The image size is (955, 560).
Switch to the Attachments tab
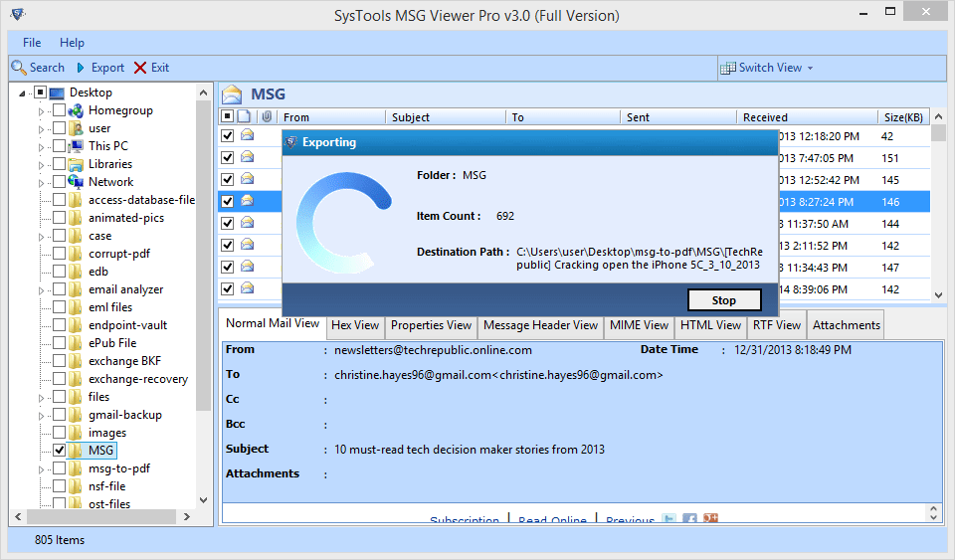847,325
